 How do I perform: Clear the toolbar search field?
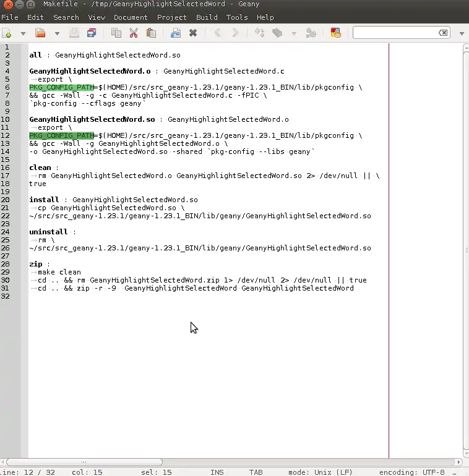pyautogui.click(x=443, y=33)
